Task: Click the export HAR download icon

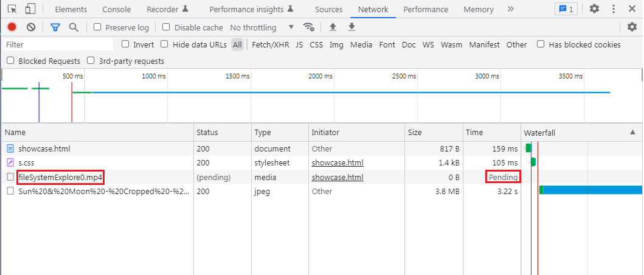Action: click(351, 27)
